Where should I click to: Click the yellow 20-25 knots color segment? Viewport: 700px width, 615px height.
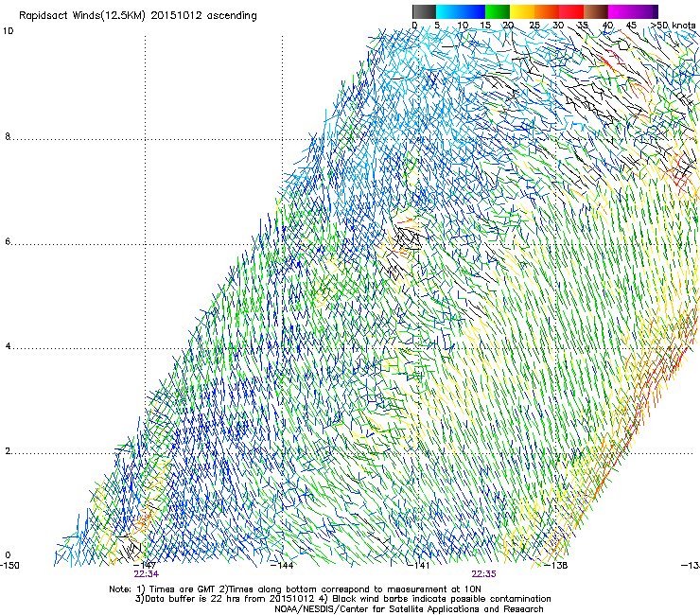coord(522,11)
